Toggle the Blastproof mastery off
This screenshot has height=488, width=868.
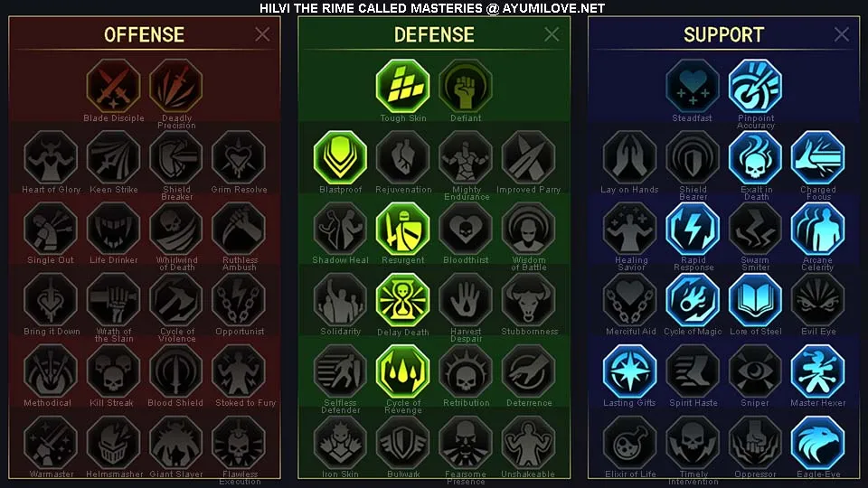[x=340, y=157]
